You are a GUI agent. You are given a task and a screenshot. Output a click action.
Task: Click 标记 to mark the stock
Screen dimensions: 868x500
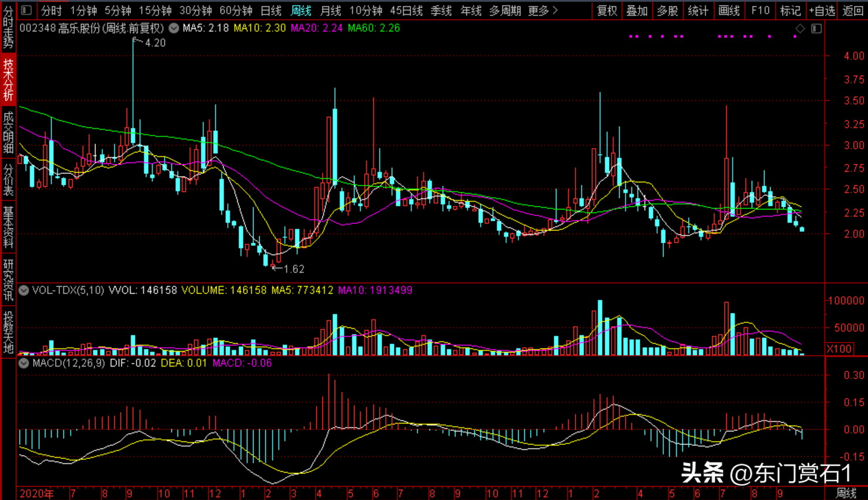coord(790,11)
